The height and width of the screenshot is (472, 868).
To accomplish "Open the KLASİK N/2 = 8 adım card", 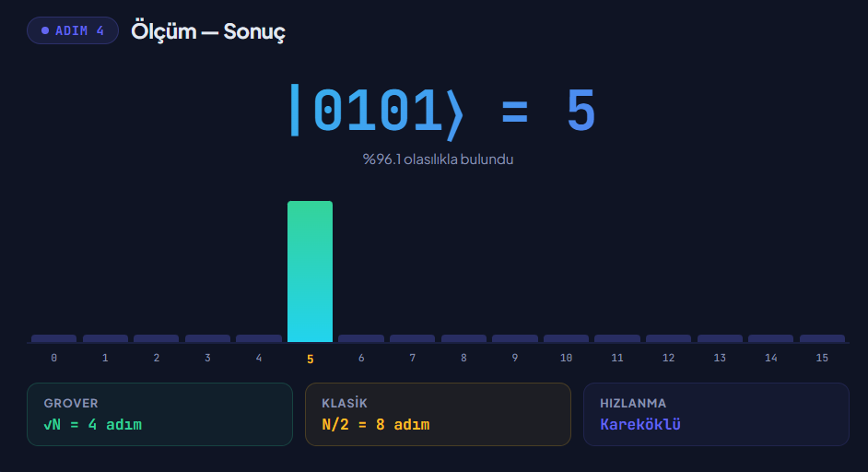I will point(438,415).
